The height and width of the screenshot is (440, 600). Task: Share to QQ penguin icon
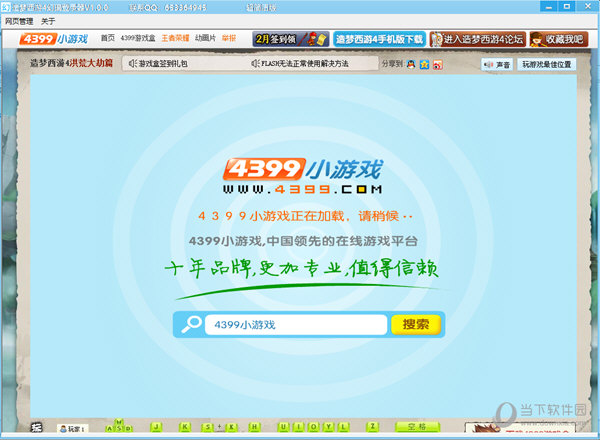tap(411, 64)
